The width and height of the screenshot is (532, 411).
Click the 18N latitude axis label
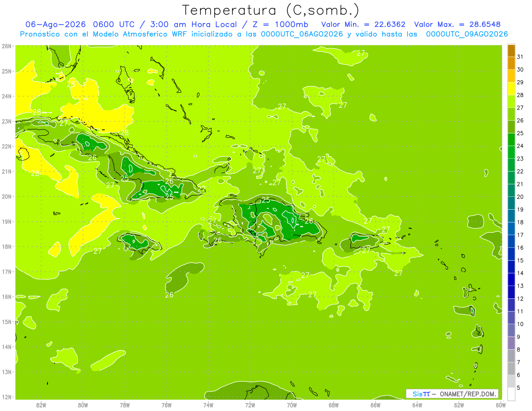point(7,247)
